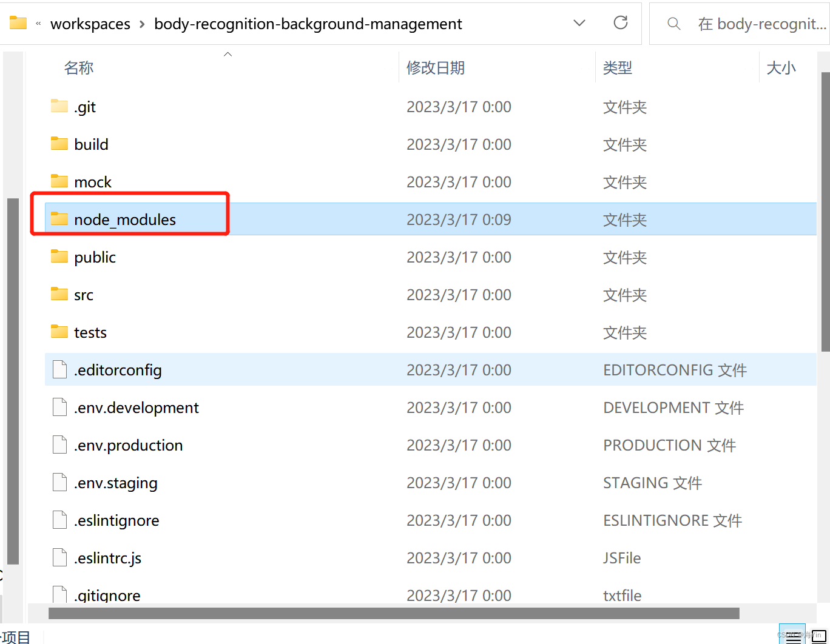Switch to large icons view layout
This screenshot has height=644, width=830.
click(x=819, y=636)
